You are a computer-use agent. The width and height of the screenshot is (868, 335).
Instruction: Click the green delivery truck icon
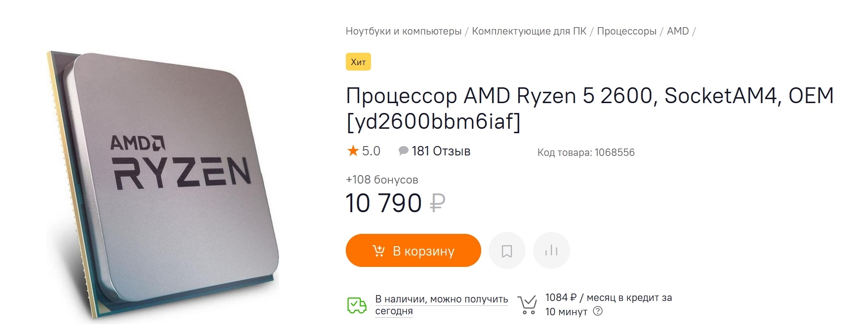pyautogui.click(x=357, y=305)
